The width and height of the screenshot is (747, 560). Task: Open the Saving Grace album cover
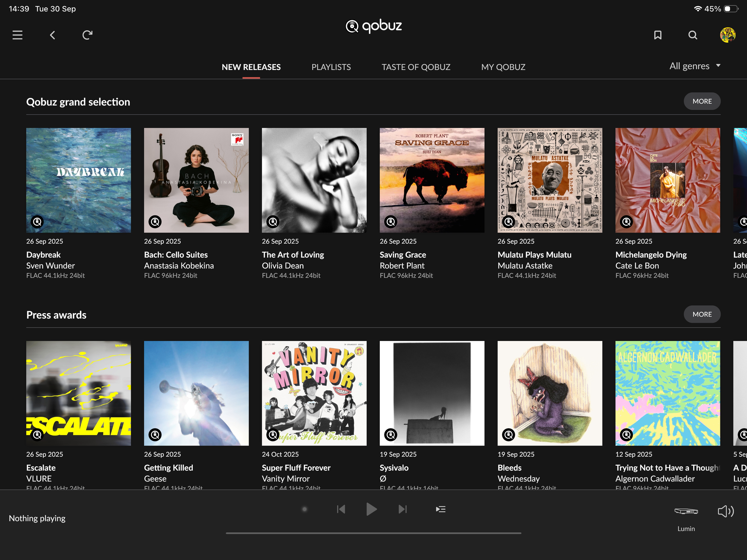pyautogui.click(x=431, y=180)
